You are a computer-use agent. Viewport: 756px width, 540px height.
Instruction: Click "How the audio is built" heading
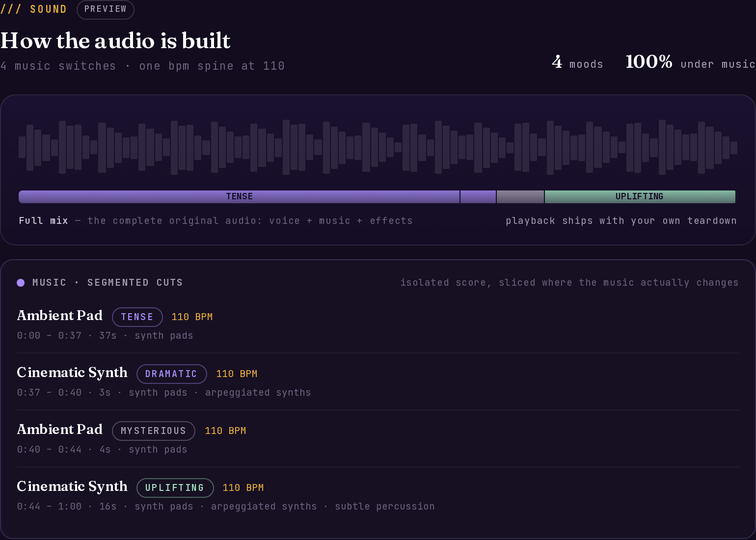point(115,41)
